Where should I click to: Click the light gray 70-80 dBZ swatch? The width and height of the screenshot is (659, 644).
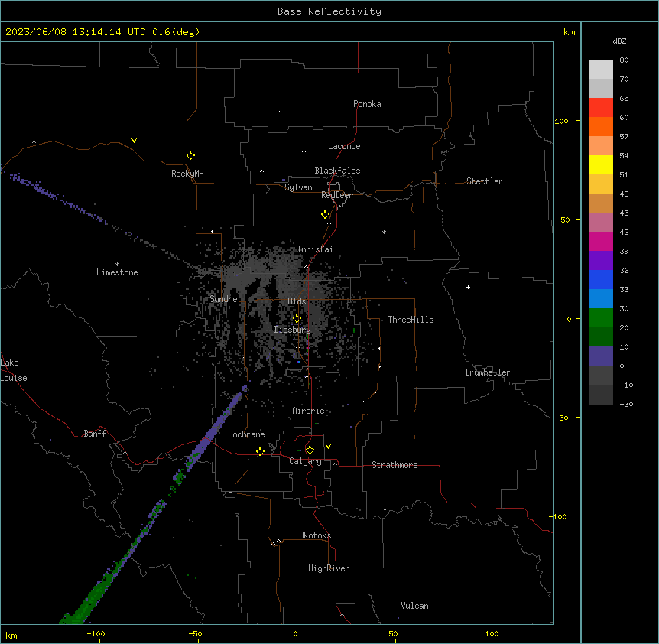point(601,70)
